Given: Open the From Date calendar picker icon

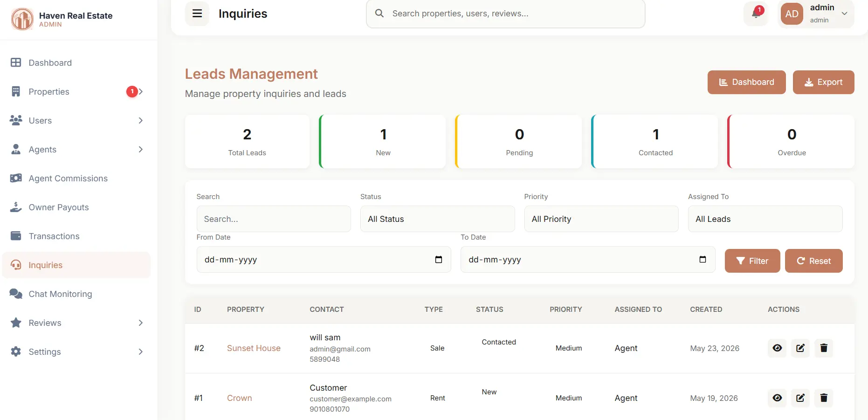Looking at the screenshot, I should pyautogui.click(x=439, y=260).
